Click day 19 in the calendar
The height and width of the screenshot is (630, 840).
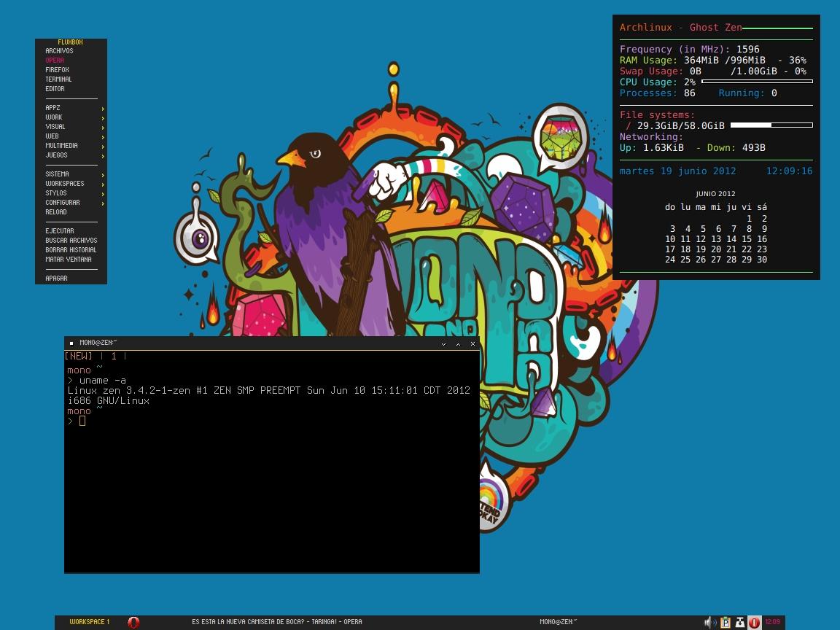pyautogui.click(x=701, y=249)
